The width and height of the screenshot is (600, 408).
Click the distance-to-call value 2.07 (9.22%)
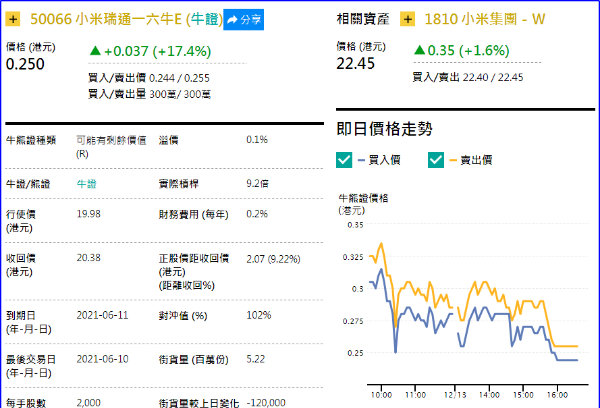tap(273, 259)
